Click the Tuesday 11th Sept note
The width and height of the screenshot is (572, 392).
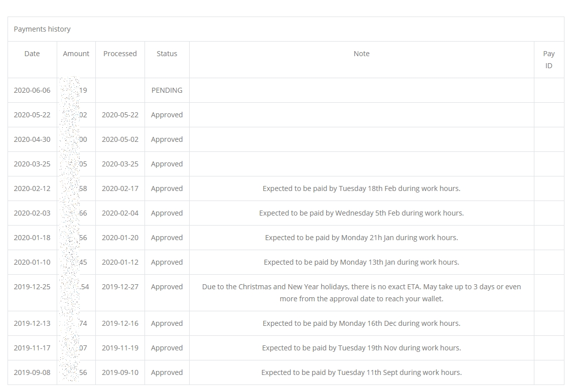(361, 372)
